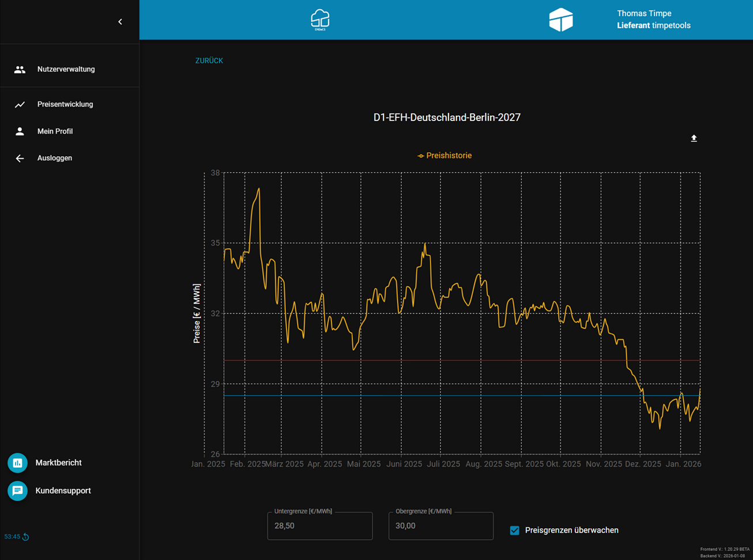The width and height of the screenshot is (753, 560).
Task: Open Kundensupport via the chat bubble icon
Action: 17,491
